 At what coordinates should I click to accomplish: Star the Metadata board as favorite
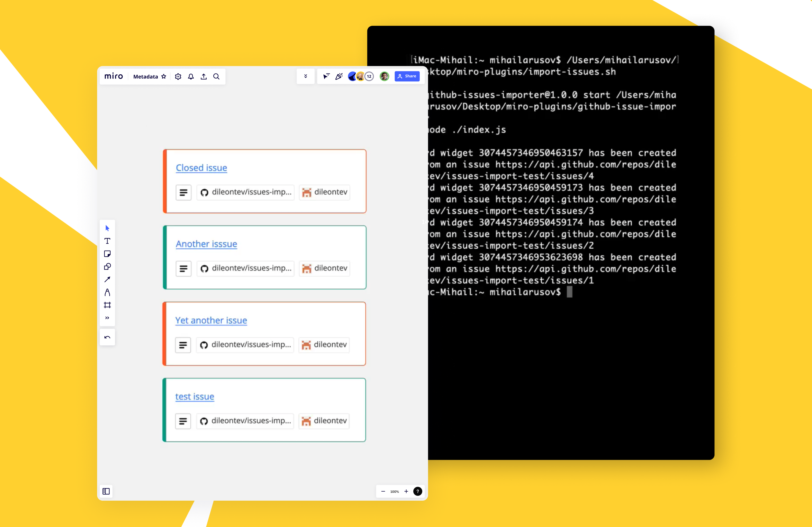pos(164,77)
